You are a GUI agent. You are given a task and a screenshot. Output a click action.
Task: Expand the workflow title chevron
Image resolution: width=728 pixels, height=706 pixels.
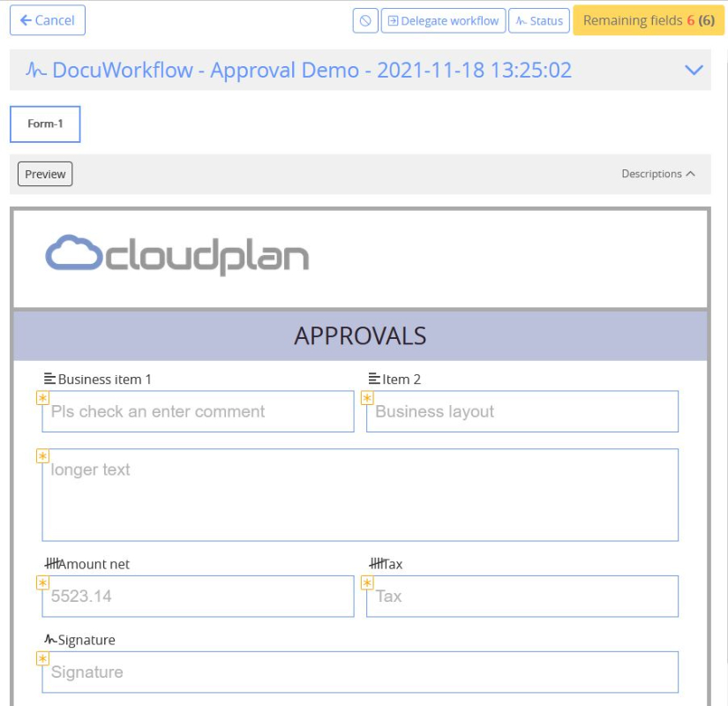coord(694,70)
